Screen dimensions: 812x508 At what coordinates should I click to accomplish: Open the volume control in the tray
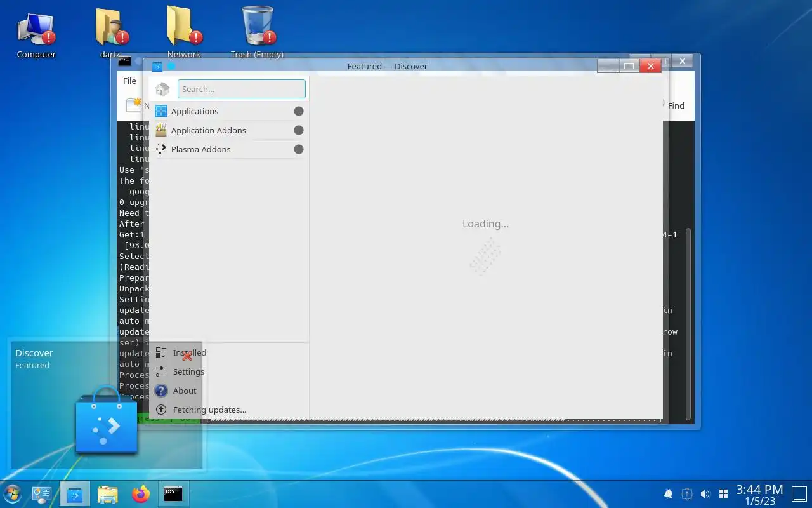705,493
